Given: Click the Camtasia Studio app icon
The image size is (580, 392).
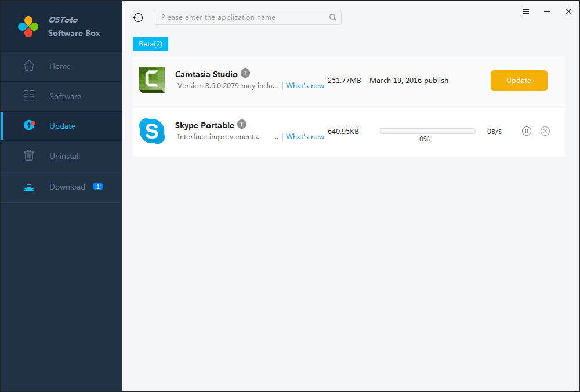Looking at the screenshot, I should pos(152,80).
